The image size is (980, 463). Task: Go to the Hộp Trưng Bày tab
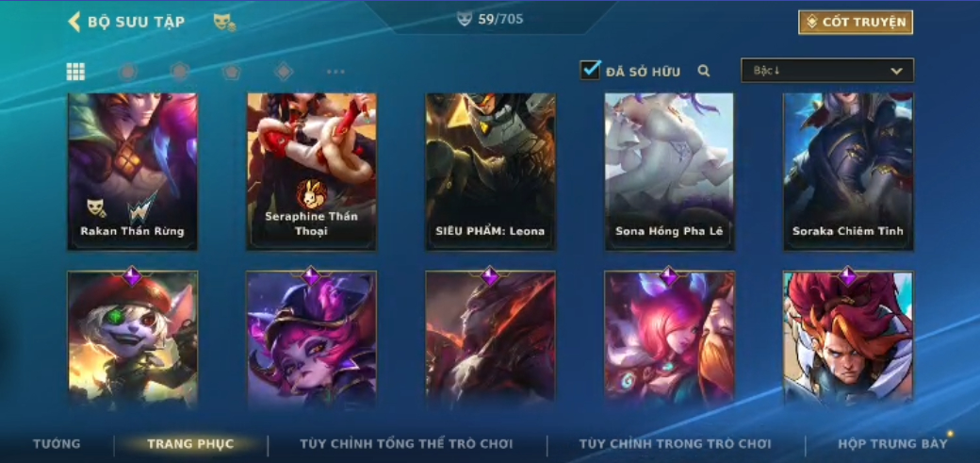pos(892,443)
